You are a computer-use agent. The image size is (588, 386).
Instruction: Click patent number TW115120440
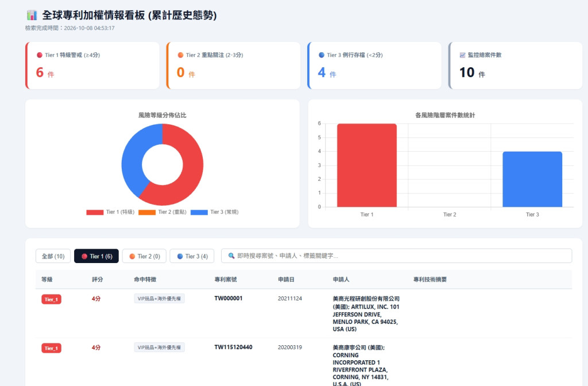[233, 348]
